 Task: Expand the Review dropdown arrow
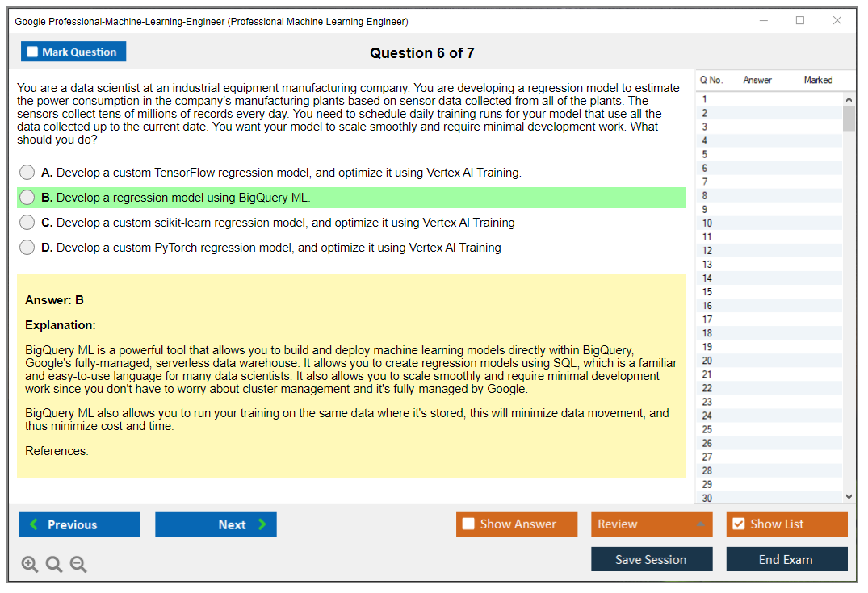click(700, 524)
